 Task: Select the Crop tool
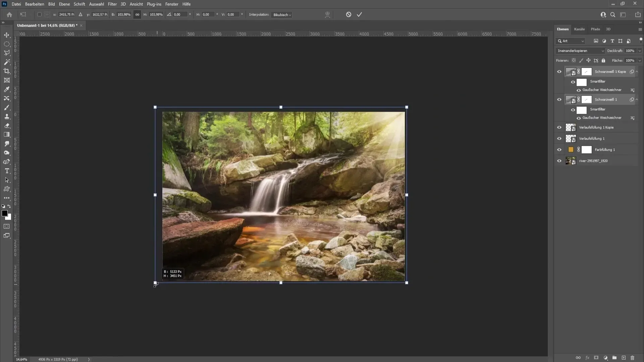7,71
